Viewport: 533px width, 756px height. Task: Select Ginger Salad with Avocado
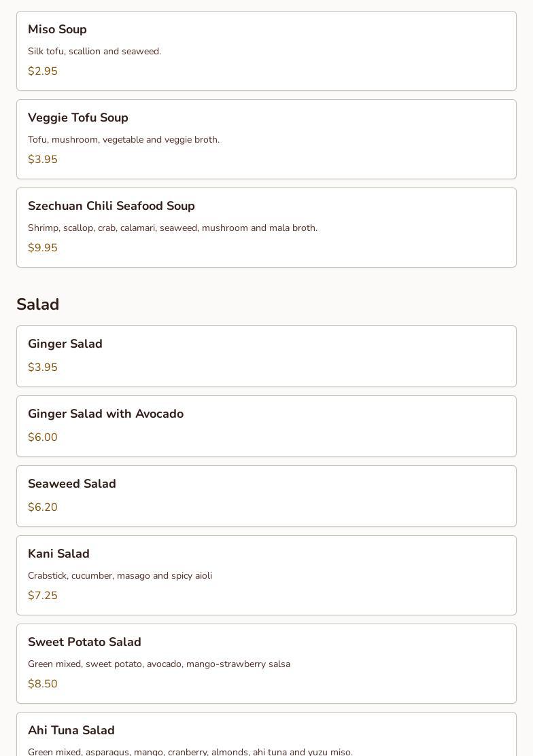(266, 426)
